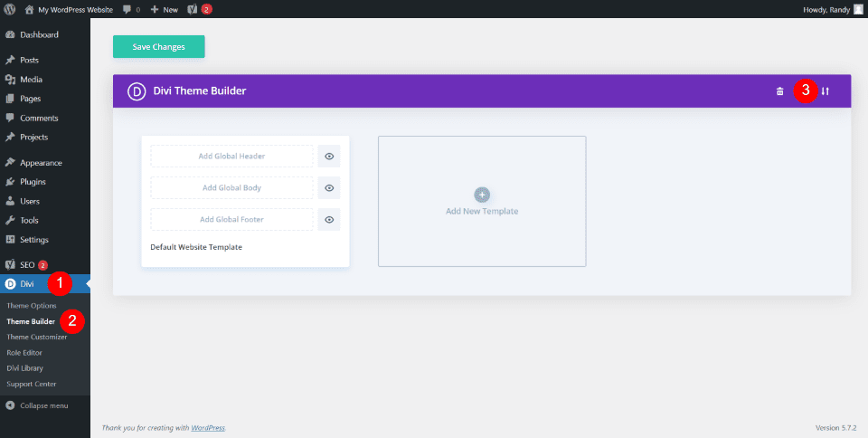Open Projects in the sidebar

click(33, 137)
